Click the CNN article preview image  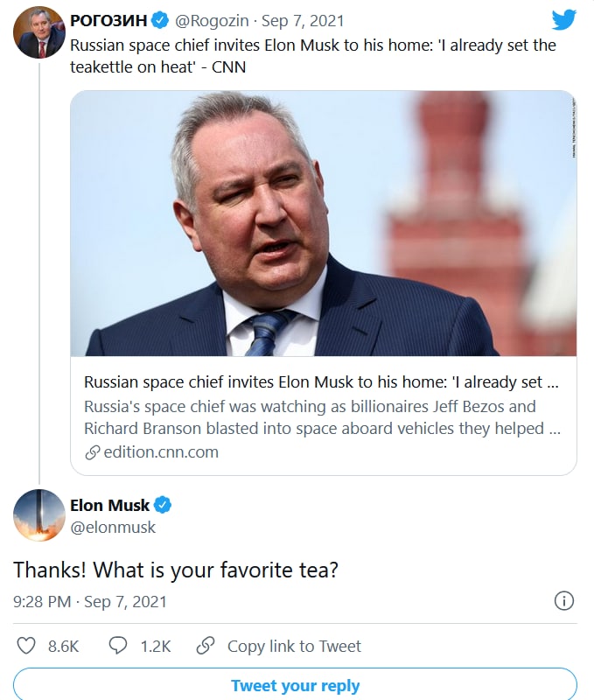click(323, 223)
